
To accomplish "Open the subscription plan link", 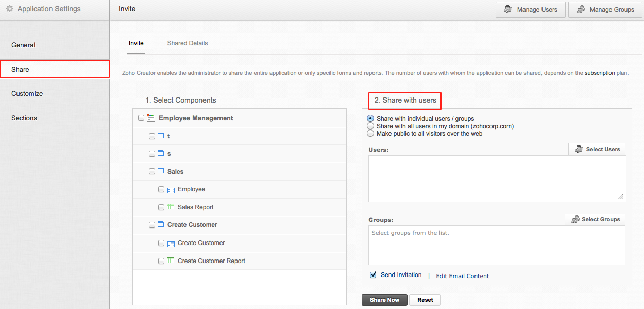I will click(600, 73).
